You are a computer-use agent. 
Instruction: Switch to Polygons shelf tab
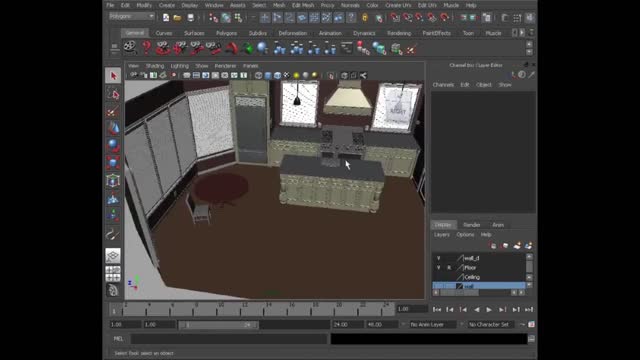pyautogui.click(x=227, y=33)
